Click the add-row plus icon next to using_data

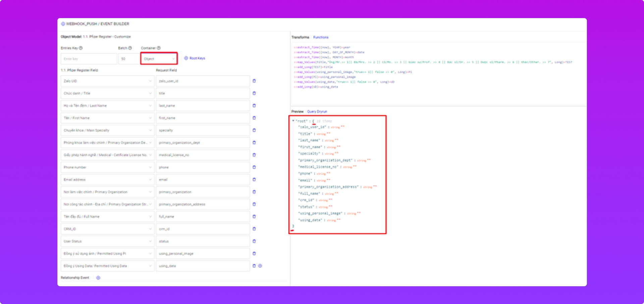260,266
